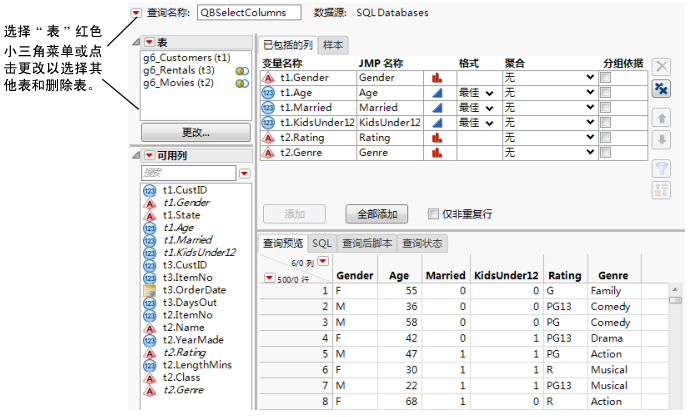Click modeling type icon of Genre row
692x417 pixels.
point(437,153)
